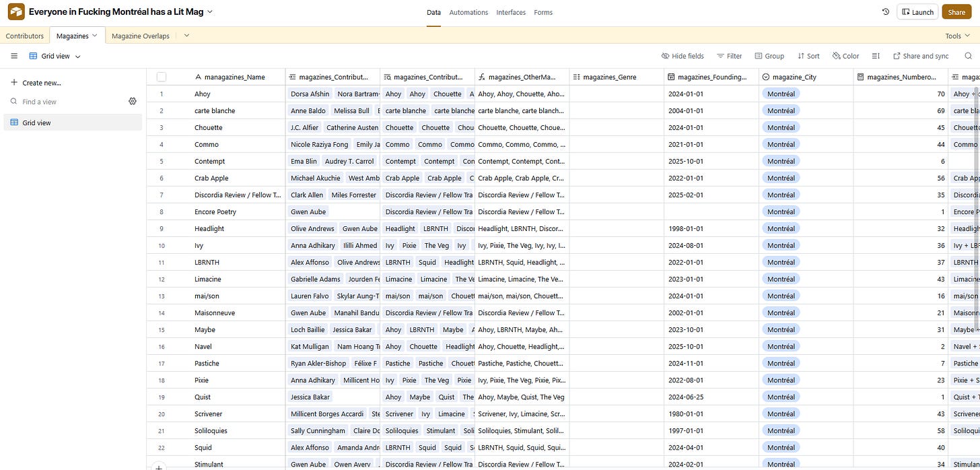Open view settings gear icon in sidebar
The width and height of the screenshot is (980, 470).
pyautogui.click(x=133, y=102)
